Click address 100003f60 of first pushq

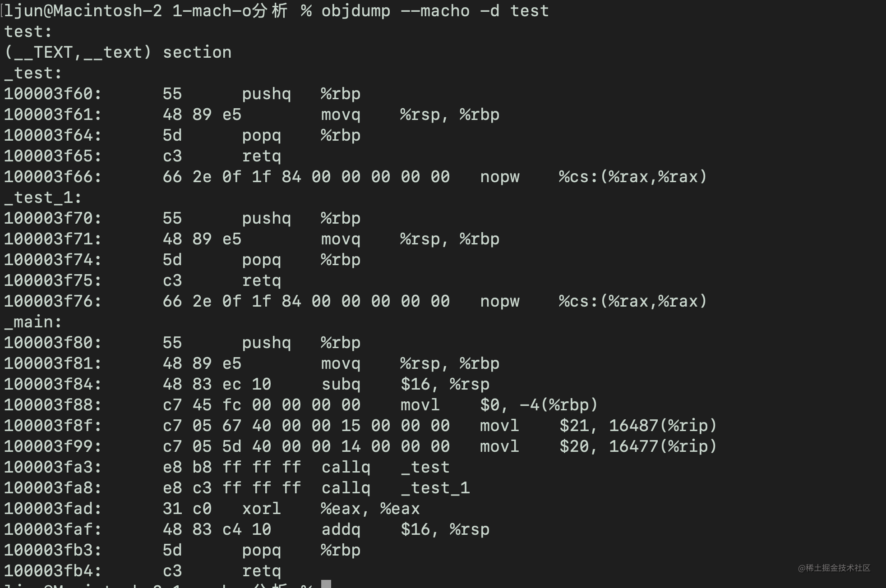[x=53, y=94]
